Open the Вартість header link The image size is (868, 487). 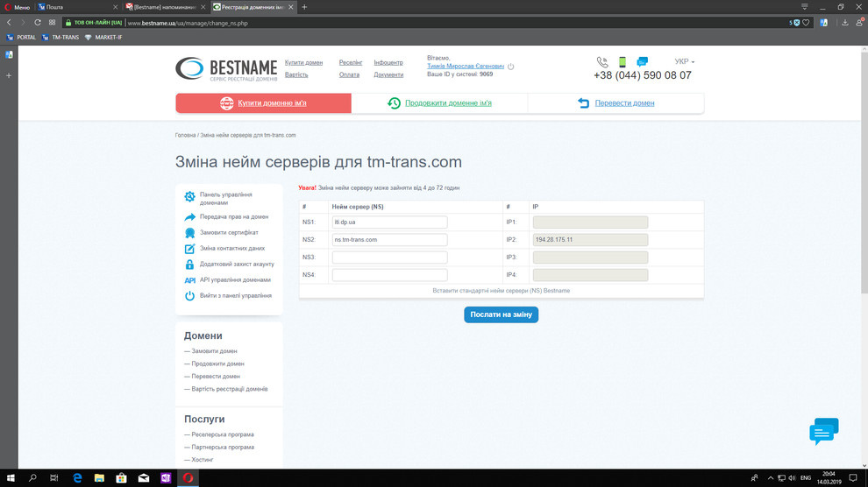(x=296, y=74)
